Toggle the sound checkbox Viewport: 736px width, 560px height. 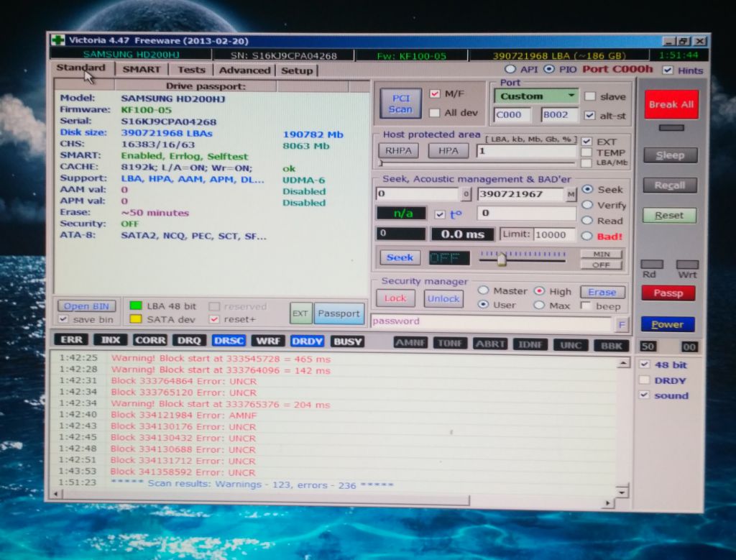coord(645,395)
